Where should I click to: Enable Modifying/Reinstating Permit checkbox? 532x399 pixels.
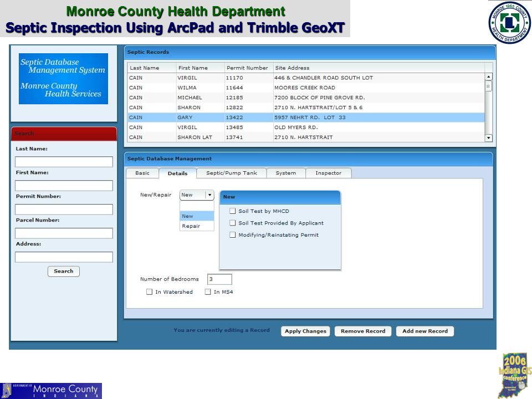[232, 235]
